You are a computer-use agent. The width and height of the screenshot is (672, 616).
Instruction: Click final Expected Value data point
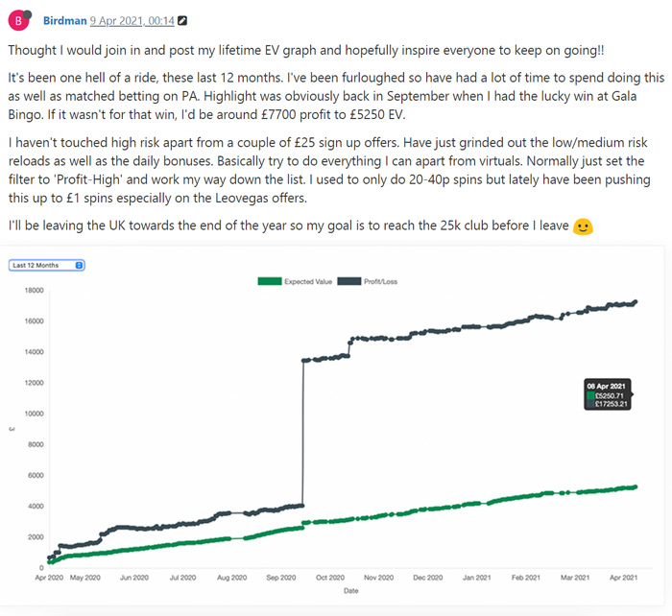coord(636,487)
